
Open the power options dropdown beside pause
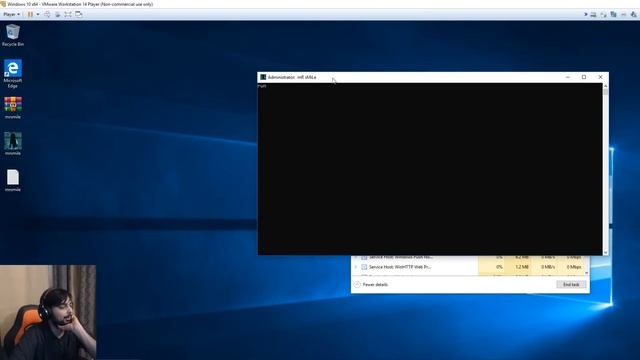(x=38, y=14)
